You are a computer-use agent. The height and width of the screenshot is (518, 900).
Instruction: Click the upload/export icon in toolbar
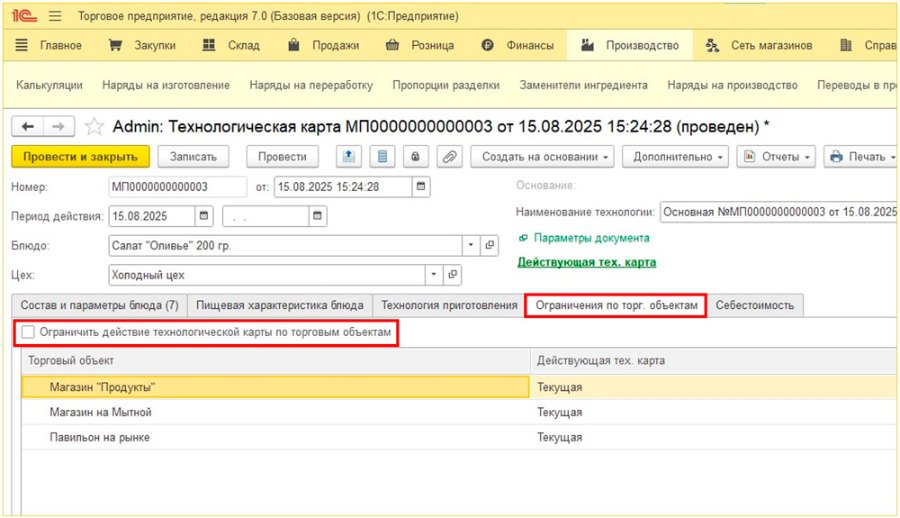pos(349,157)
